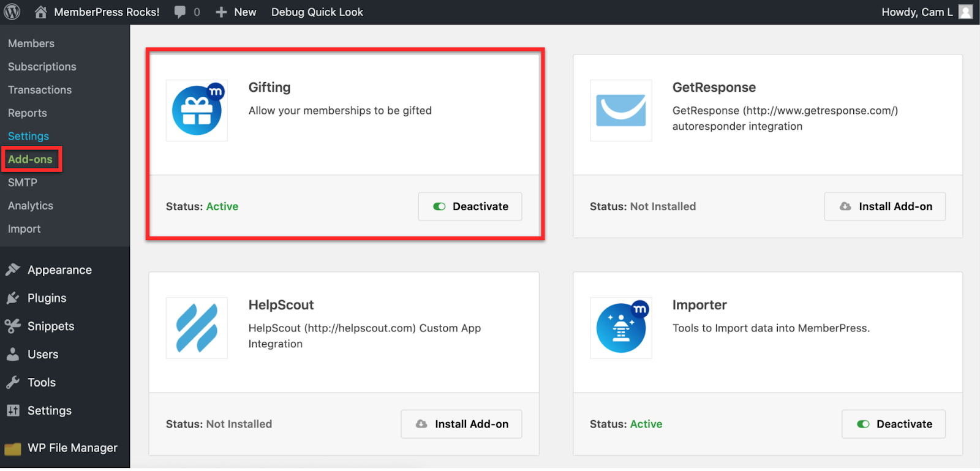The width and height of the screenshot is (980, 471).
Task: Open the Snippets menu label
Action: point(51,326)
